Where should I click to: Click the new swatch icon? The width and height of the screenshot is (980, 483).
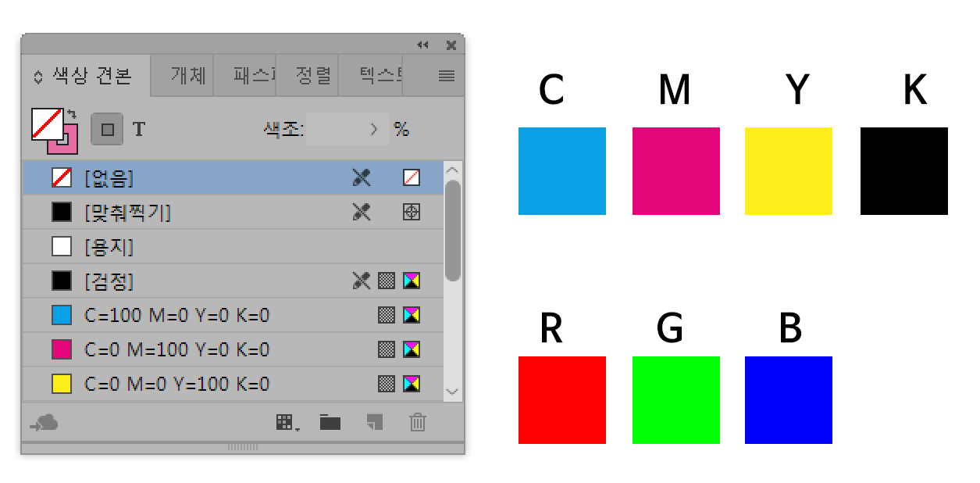click(x=375, y=423)
